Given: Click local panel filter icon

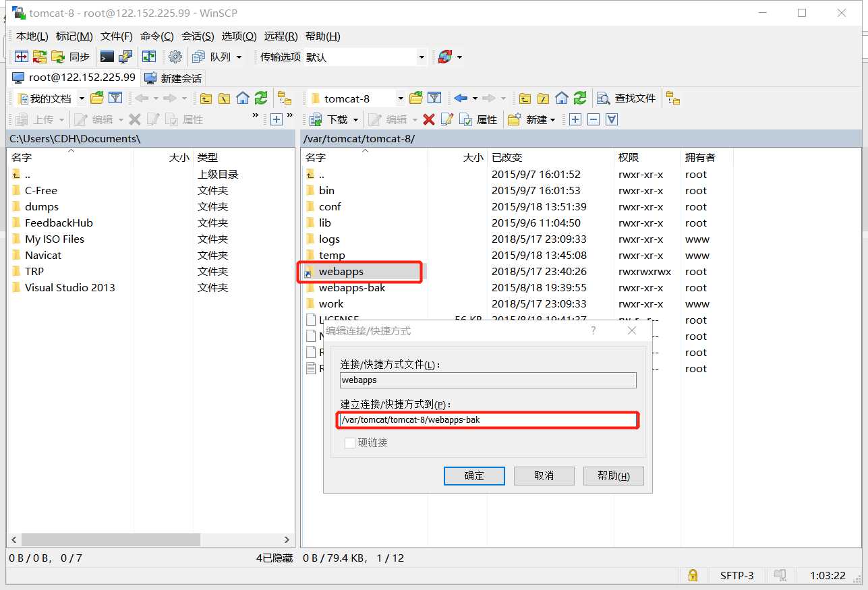Looking at the screenshot, I should point(115,98).
